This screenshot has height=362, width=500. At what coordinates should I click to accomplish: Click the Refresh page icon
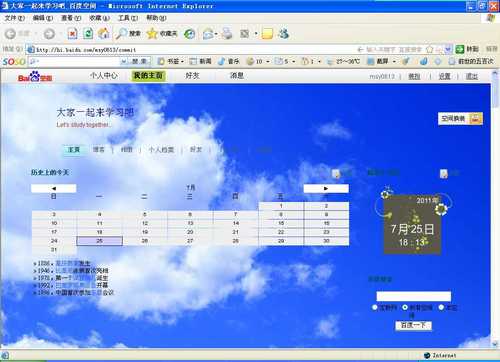88,33
